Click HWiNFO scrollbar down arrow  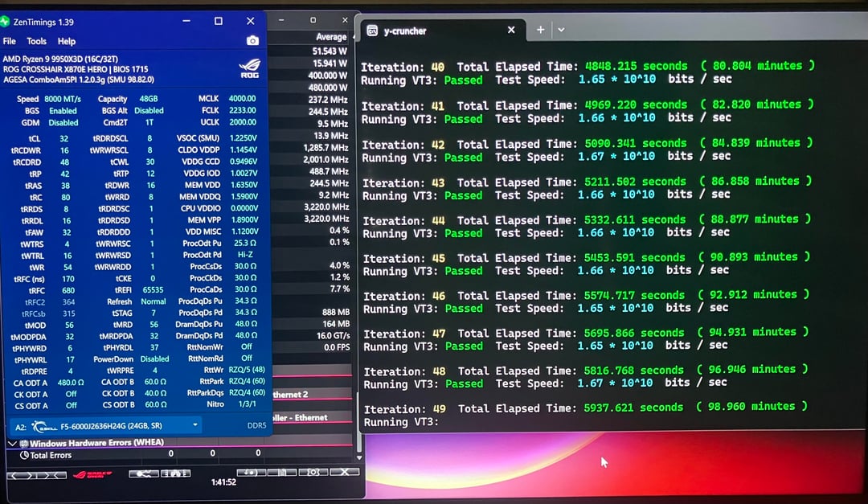click(359, 457)
